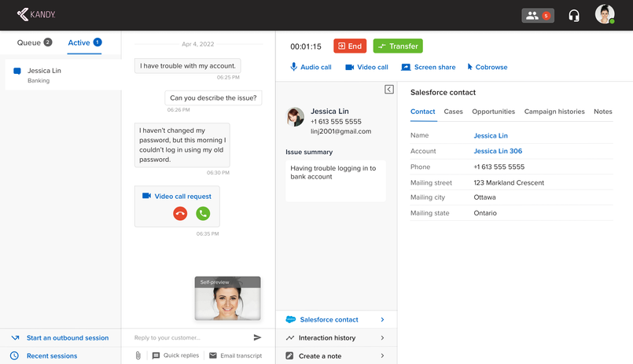Accept the video call request
Screen dimensions: 633x364
pyautogui.click(x=203, y=214)
